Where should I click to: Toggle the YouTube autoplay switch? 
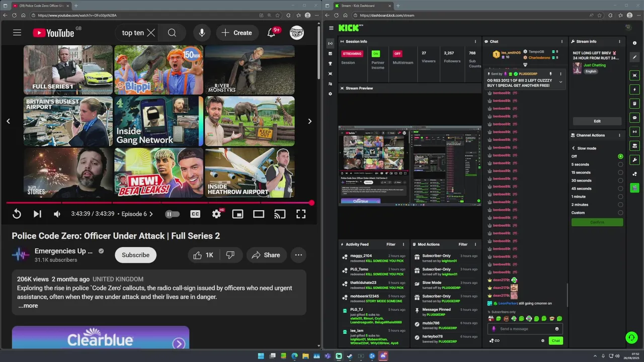click(172, 214)
